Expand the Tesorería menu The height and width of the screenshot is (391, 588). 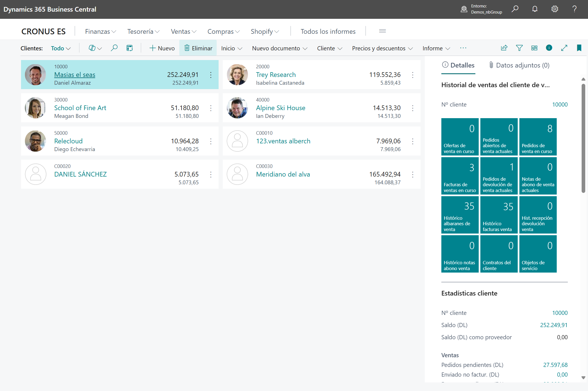pos(143,32)
